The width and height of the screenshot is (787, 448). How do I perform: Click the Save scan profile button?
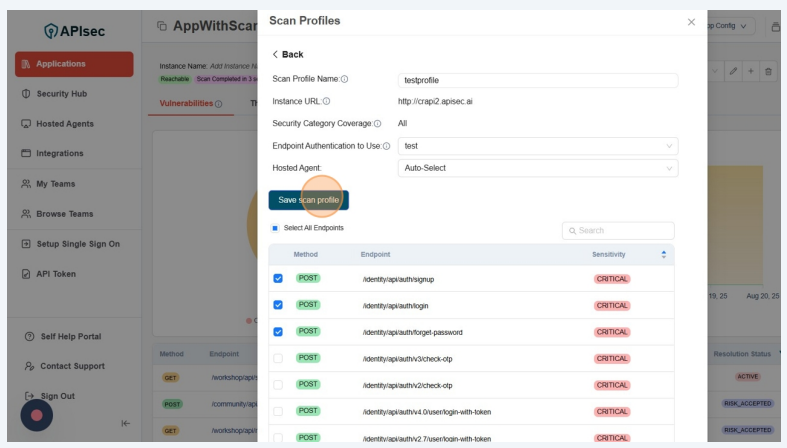coord(308,200)
